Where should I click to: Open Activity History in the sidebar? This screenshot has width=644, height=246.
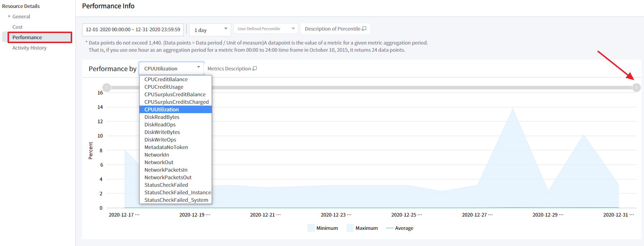point(29,48)
